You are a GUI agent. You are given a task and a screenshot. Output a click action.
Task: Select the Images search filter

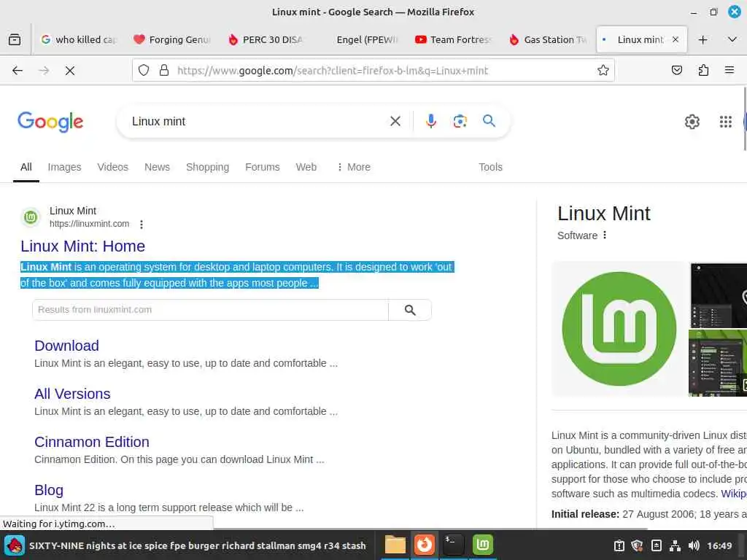pos(64,167)
